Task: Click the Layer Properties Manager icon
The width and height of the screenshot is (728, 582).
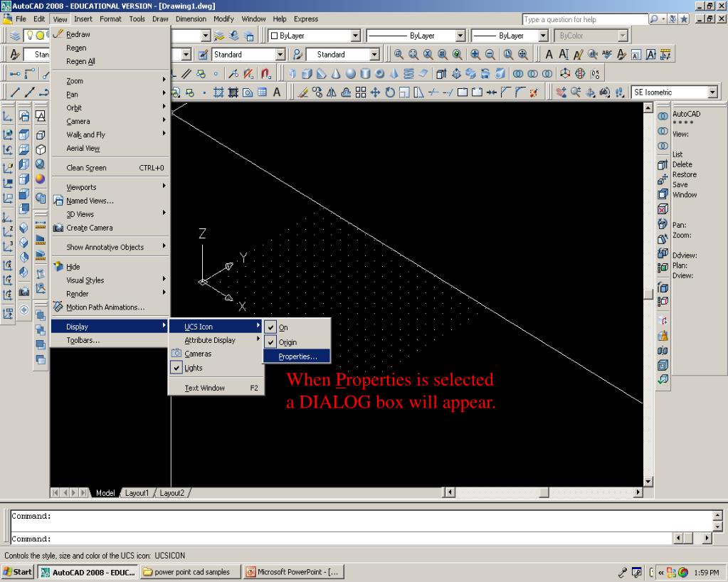Action: point(15,36)
